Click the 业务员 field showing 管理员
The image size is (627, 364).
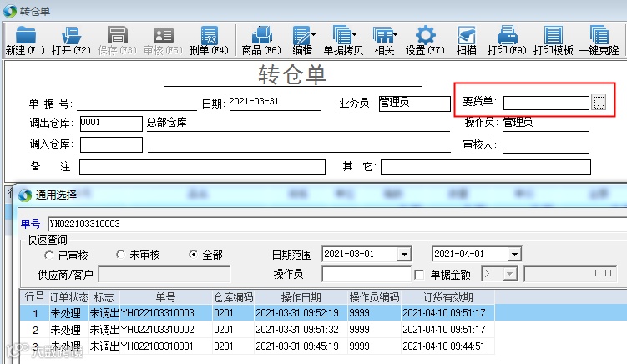(414, 104)
